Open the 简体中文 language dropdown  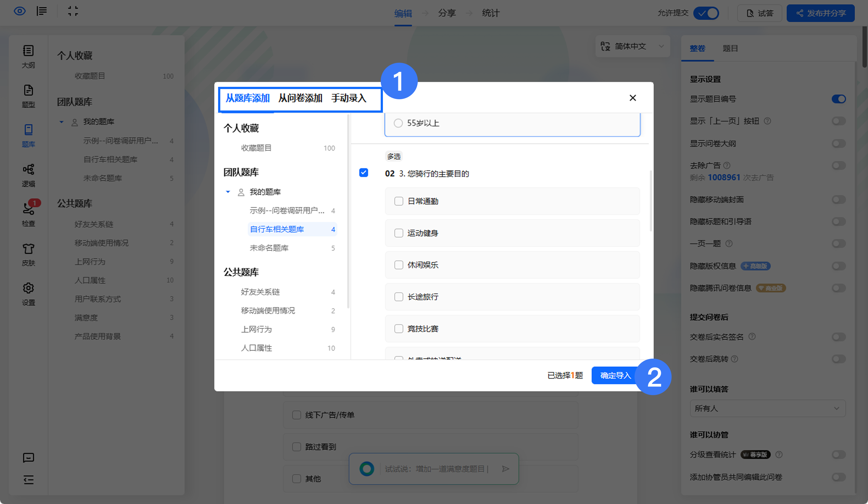[x=633, y=46]
